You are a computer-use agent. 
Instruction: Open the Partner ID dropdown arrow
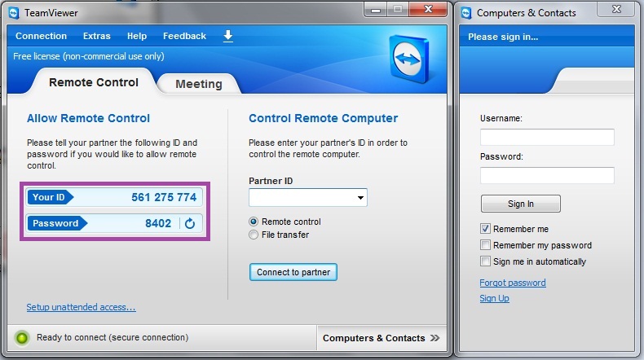tap(359, 198)
